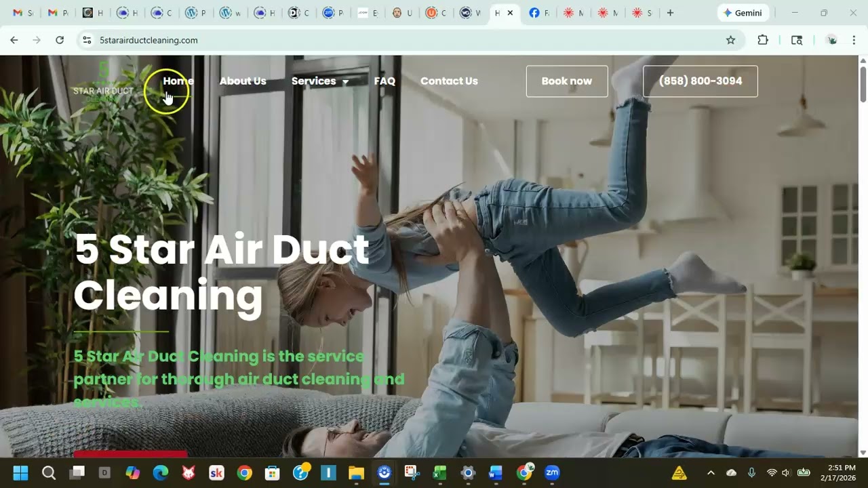
Task: Open the FAQ nav link
Action: click(384, 81)
